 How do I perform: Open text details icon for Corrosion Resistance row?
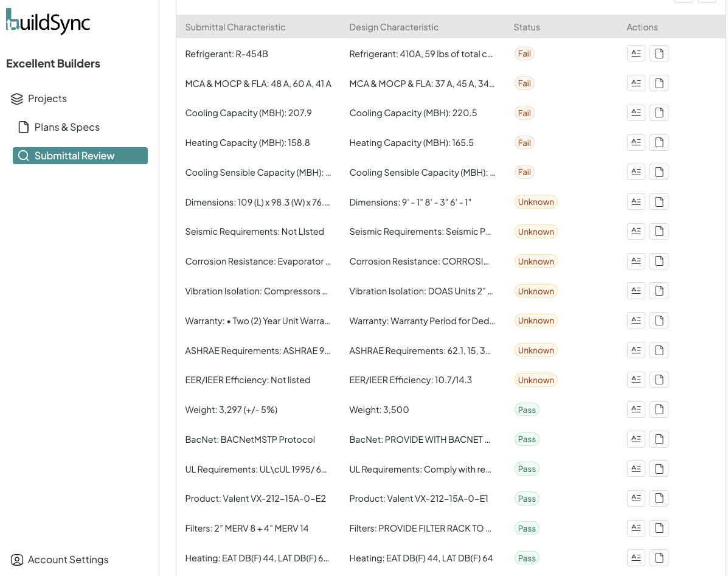click(x=636, y=261)
